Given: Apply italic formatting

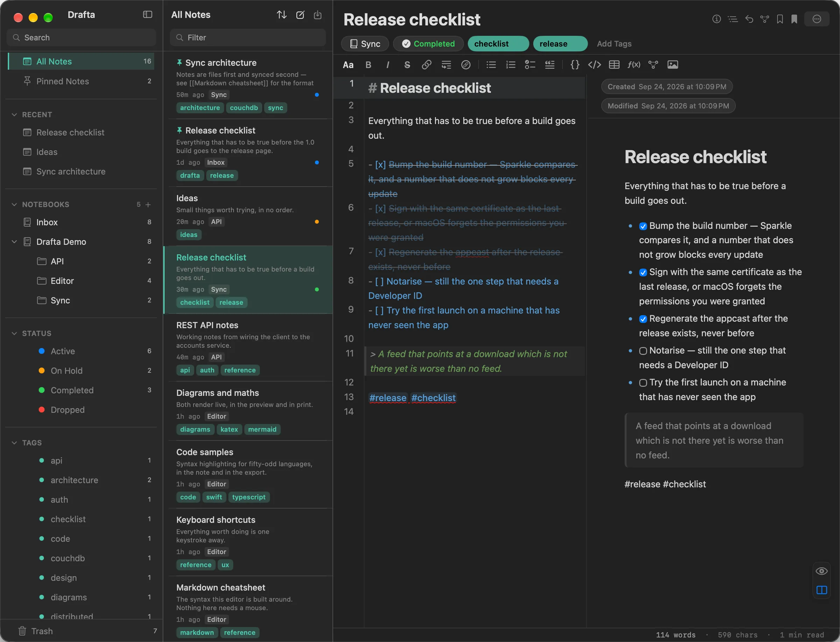Looking at the screenshot, I should 387,64.
